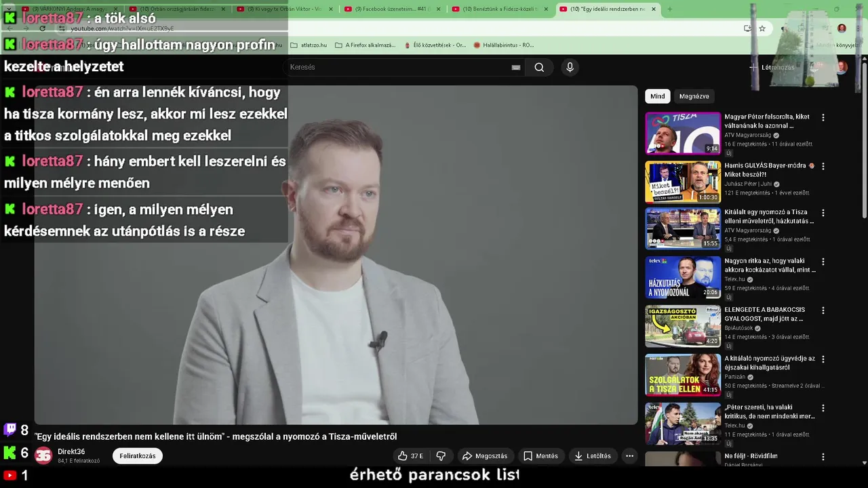The image size is (868, 488).
Task: Open the on-screen keyboard icon in search
Action: click(x=516, y=67)
